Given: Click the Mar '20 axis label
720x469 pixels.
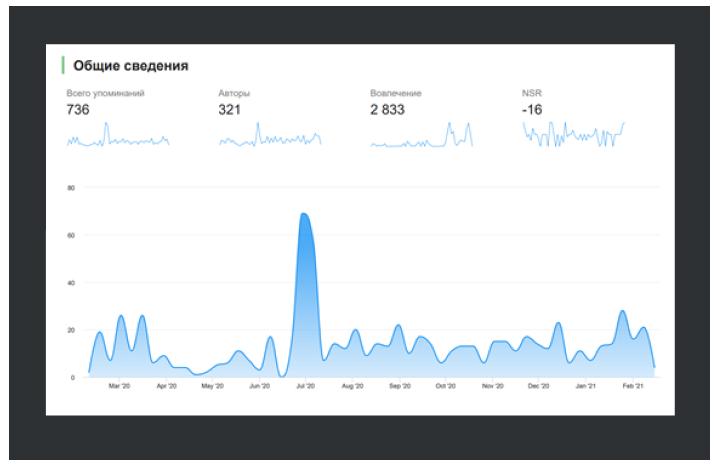Looking at the screenshot, I should pos(119,386).
